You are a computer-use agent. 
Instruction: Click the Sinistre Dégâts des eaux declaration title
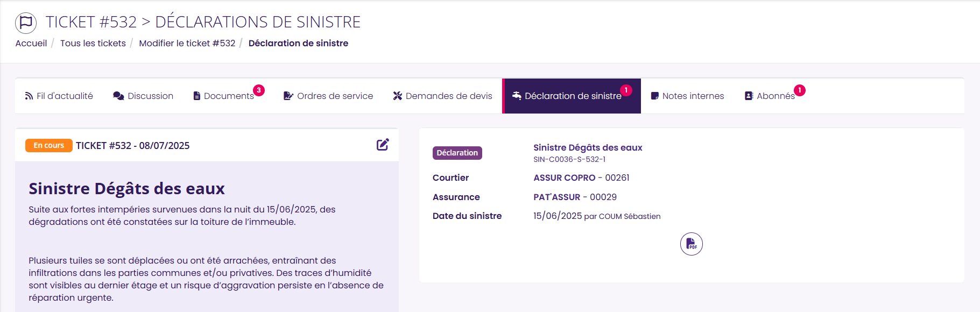588,147
